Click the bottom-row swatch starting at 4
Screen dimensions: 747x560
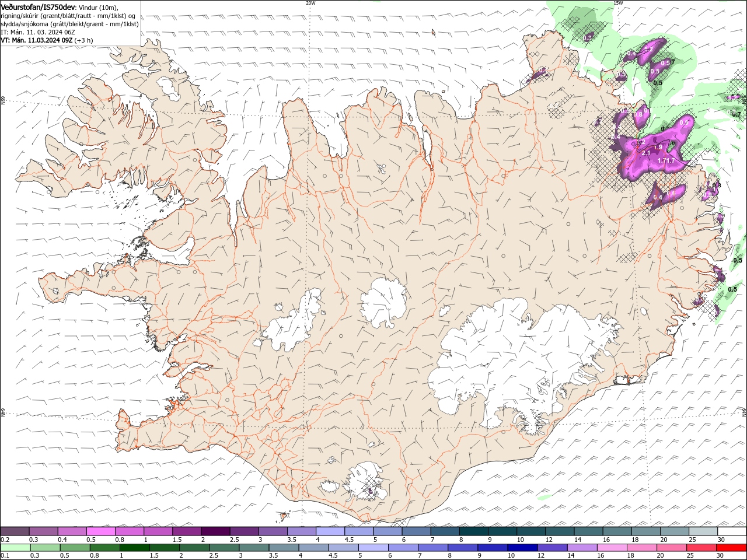coord(314,548)
